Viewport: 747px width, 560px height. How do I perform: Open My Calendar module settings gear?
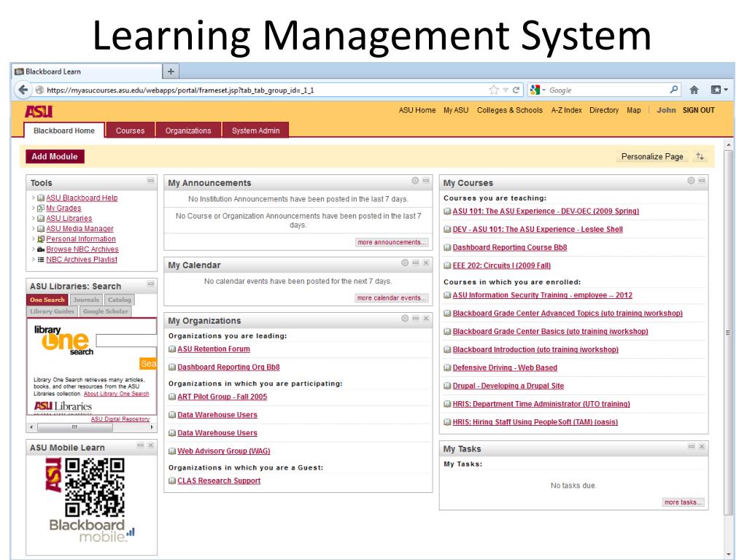click(405, 262)
